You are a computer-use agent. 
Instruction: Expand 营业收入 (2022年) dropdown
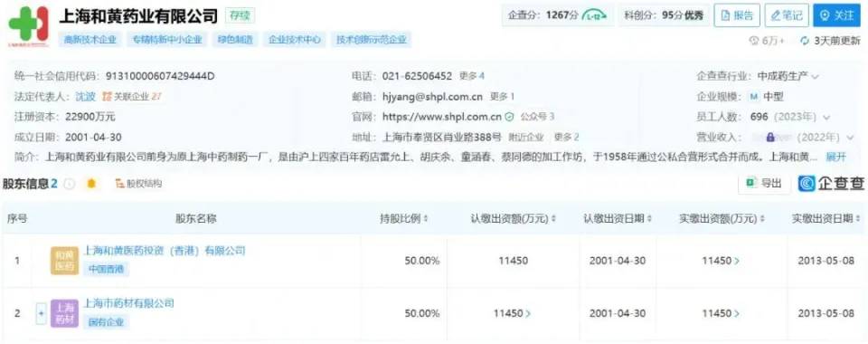850,138
